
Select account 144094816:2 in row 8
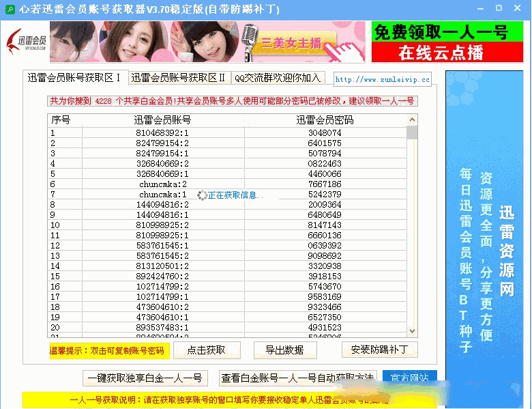(162, 205)
